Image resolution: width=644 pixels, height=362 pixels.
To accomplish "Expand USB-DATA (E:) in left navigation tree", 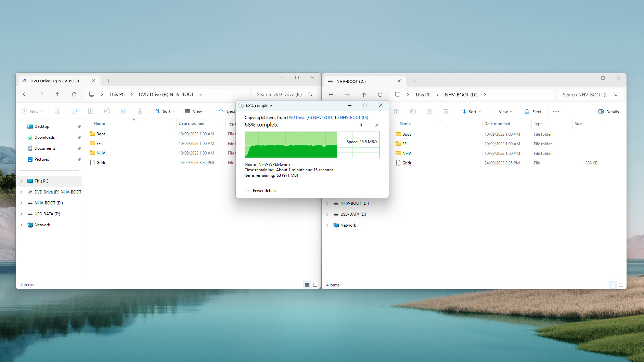I will point(22,214).
